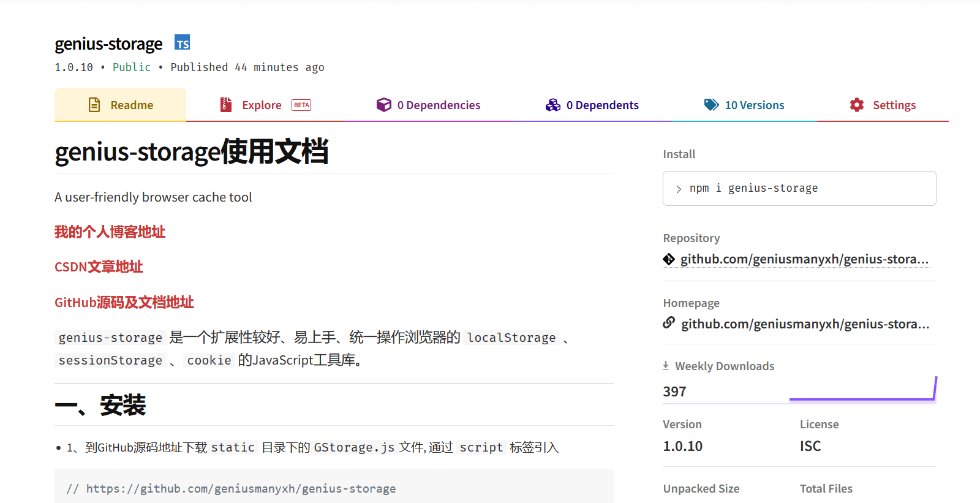The height and width of the screenshot is (503, 980).
Task: Click 'Published 44 minutes ago' text
Action: coord(247,67)
